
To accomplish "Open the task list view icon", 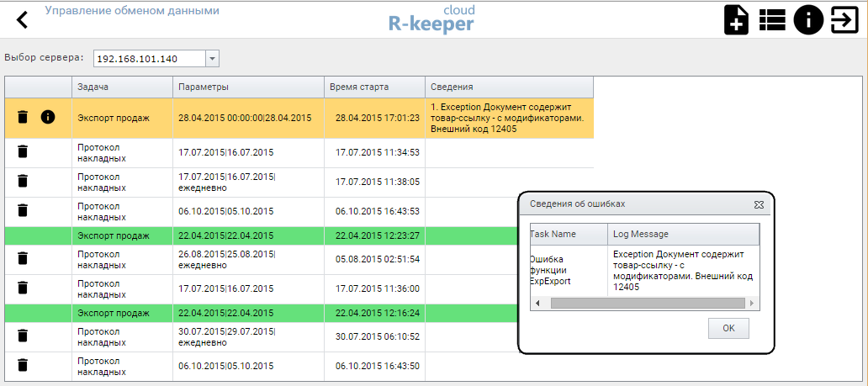I will (x=772, y=19).
